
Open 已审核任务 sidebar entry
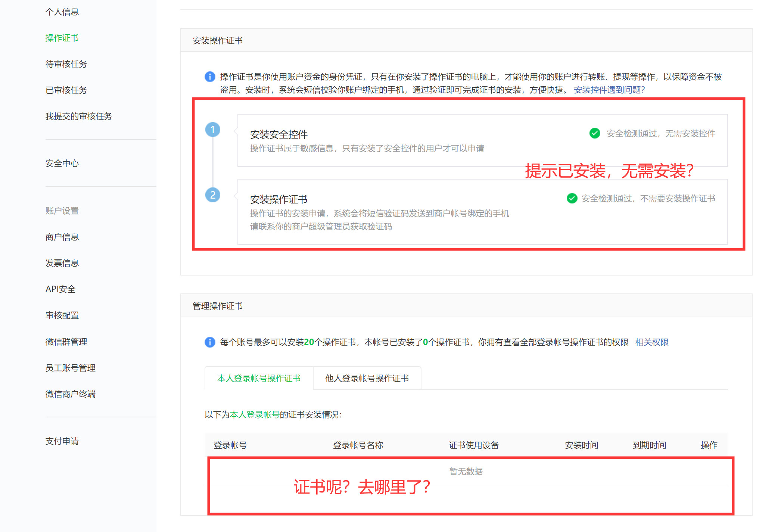pyautogui.click(x=66, y=90)
